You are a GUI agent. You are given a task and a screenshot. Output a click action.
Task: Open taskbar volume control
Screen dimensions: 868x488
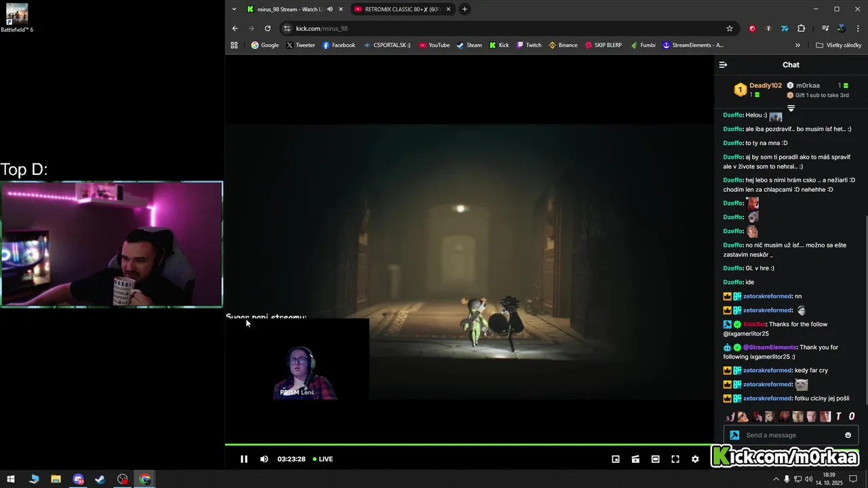[808, 479]
